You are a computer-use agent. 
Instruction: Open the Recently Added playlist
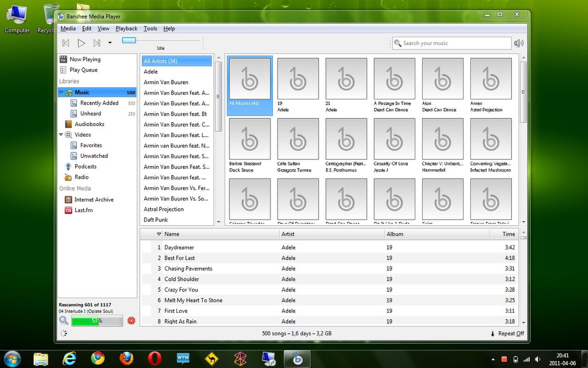tap(99, 103)
